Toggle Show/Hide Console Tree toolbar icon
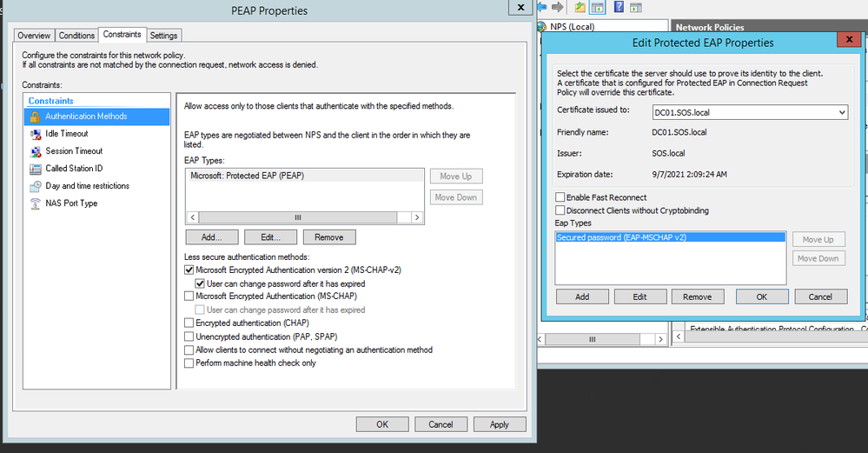868x453 pixels. pos(597,7)
